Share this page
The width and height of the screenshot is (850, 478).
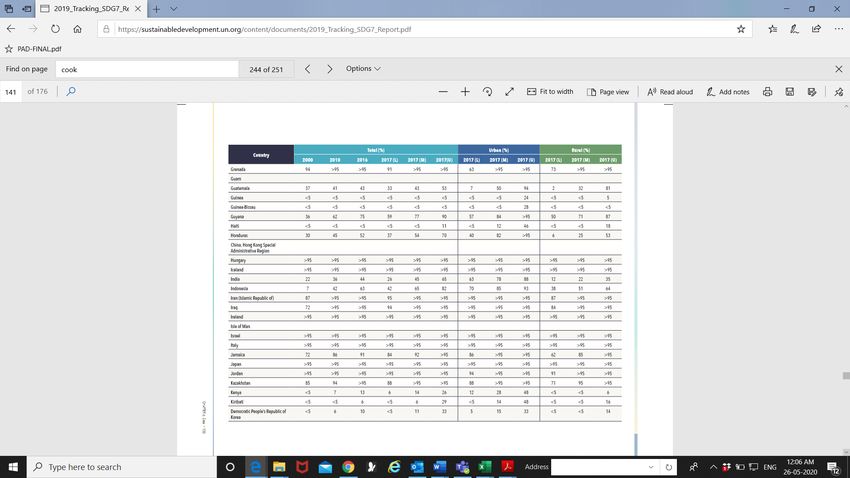(x=816, y=29)
